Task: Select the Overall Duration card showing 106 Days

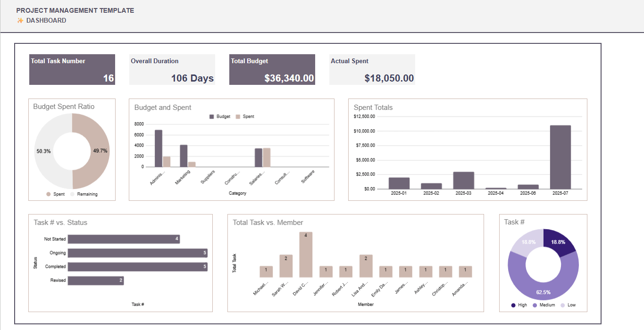Action: 172,69
